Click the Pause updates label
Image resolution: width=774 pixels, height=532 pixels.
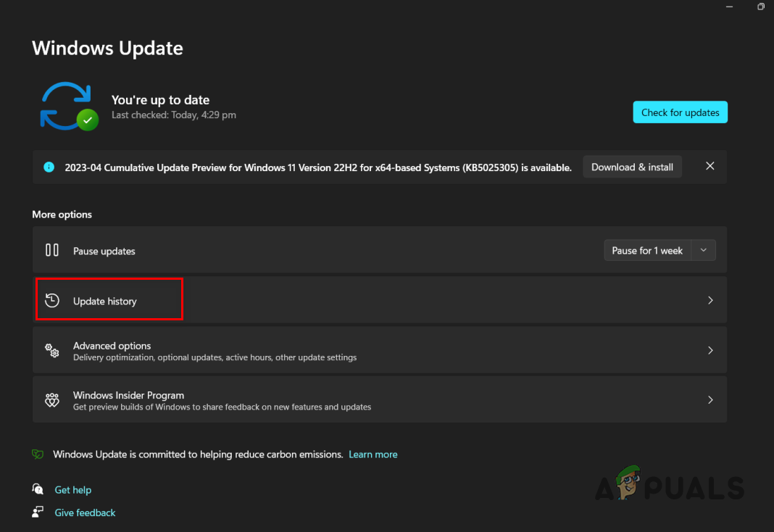[104, 252]
